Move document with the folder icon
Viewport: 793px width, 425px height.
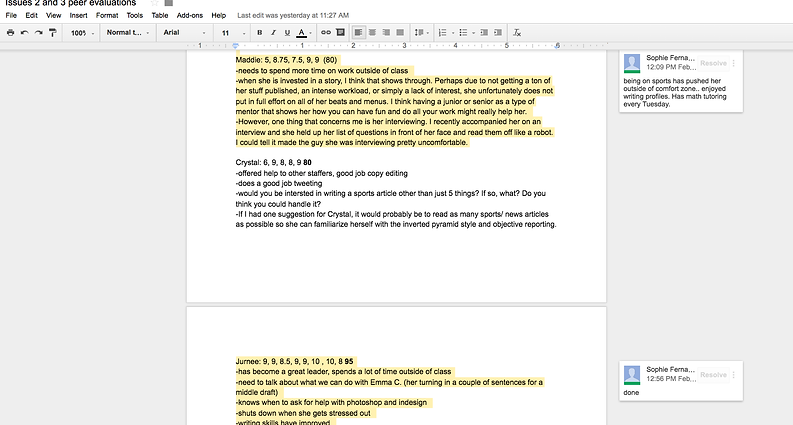(x=169, y=3)
